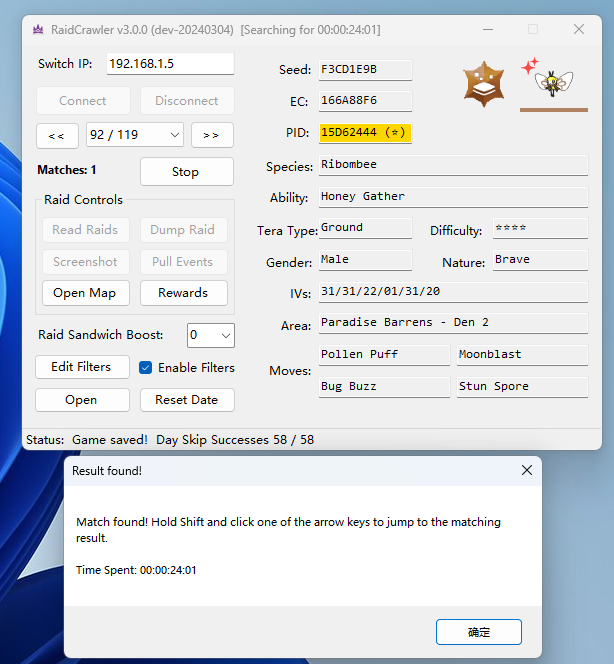Click the Reset Date button

[x=187, y=400]
